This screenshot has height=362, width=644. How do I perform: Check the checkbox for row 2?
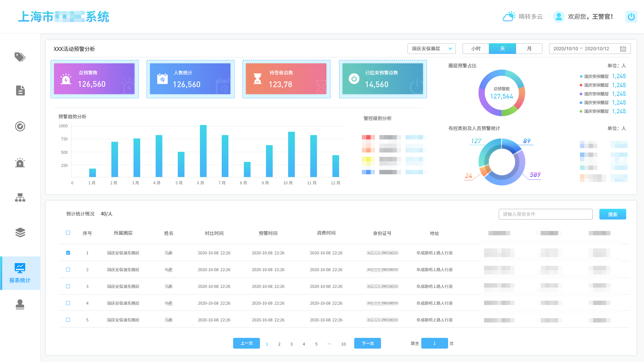(68, 269)
